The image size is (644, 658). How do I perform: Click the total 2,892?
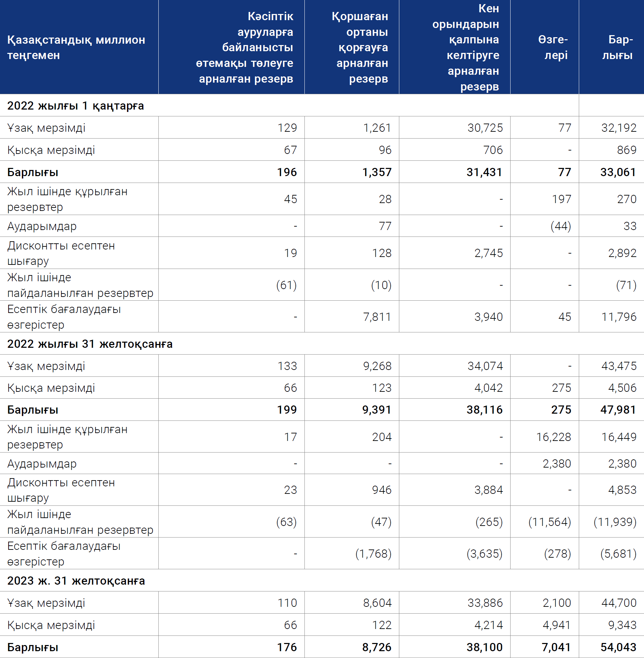tap(622, 253)
